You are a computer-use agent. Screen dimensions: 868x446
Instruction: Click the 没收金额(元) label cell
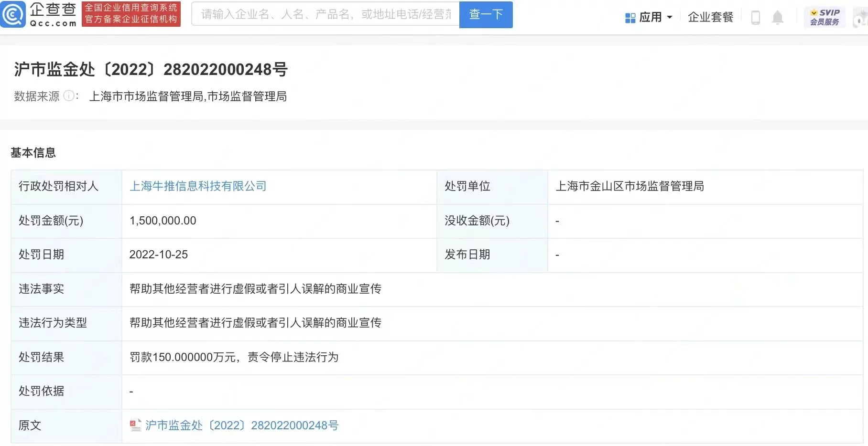492,221
